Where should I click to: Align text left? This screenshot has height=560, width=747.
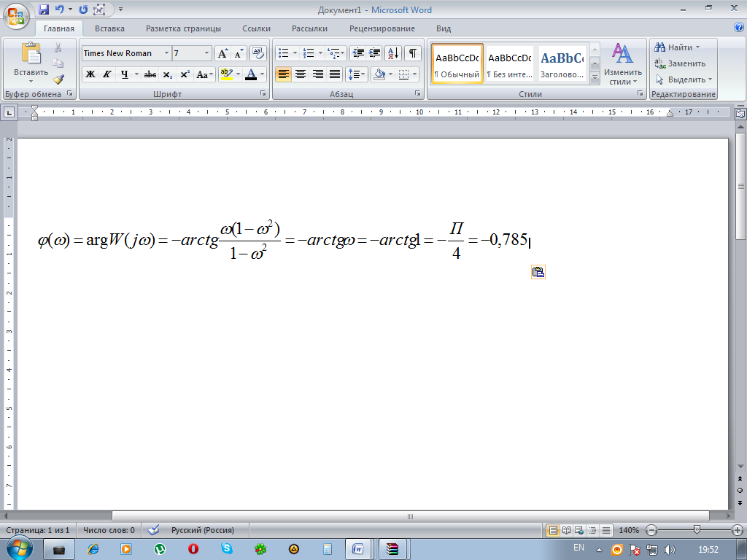284,74
